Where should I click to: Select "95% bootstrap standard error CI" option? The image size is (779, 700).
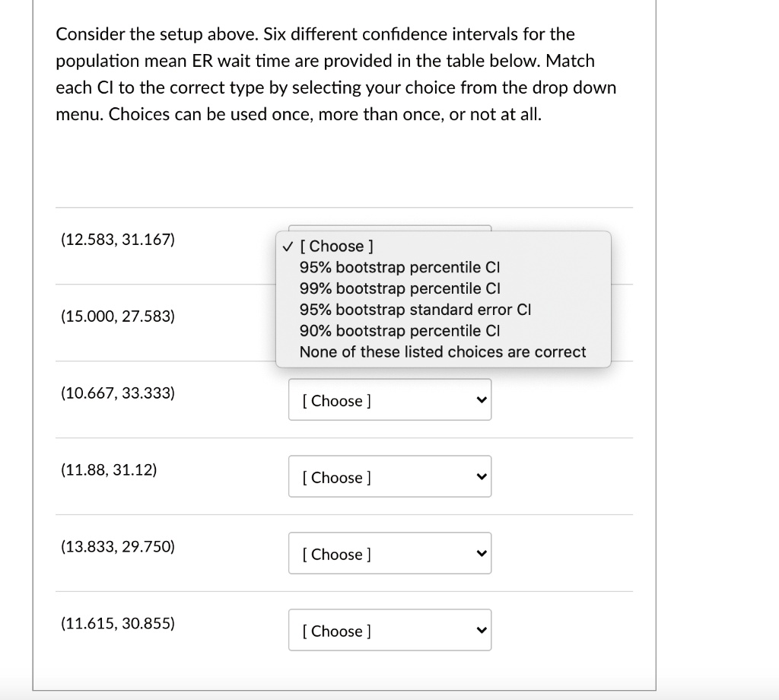pyautogui.click(x=415, y=310)
